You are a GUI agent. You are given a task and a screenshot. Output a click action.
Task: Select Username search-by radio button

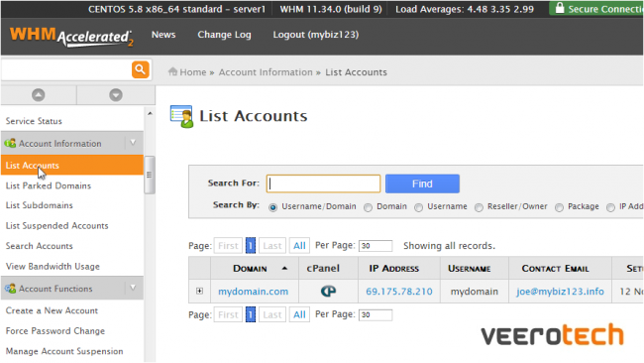tap(418, 207)
